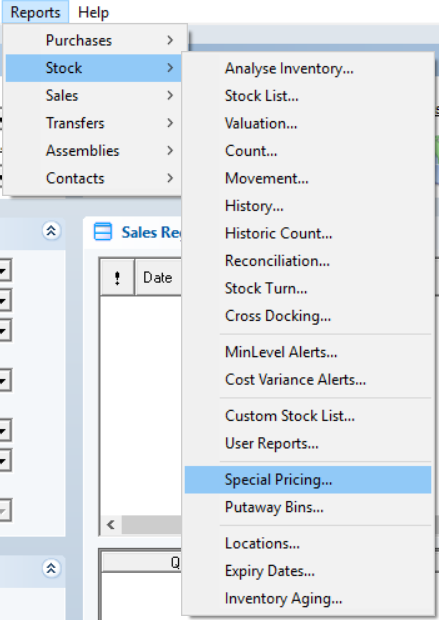
Task: Expand the Sales reports submenu
Action: coord(94,96)
